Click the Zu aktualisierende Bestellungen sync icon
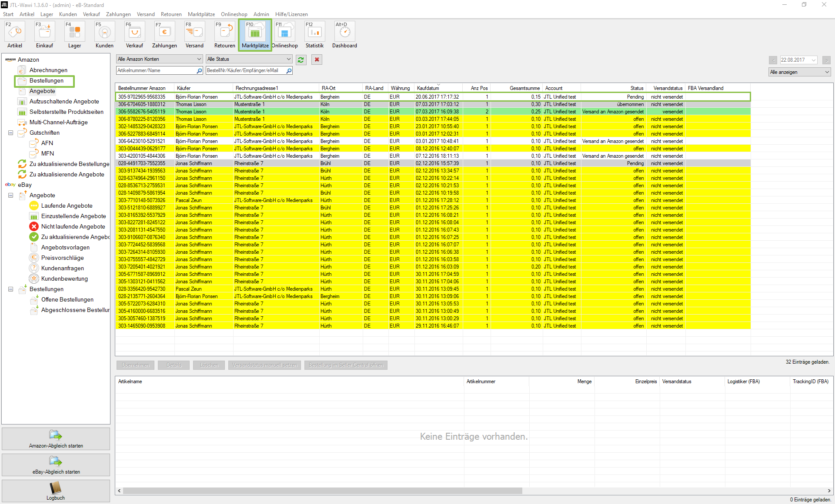This screenshot has width=835, height=504. pos(22,164)
